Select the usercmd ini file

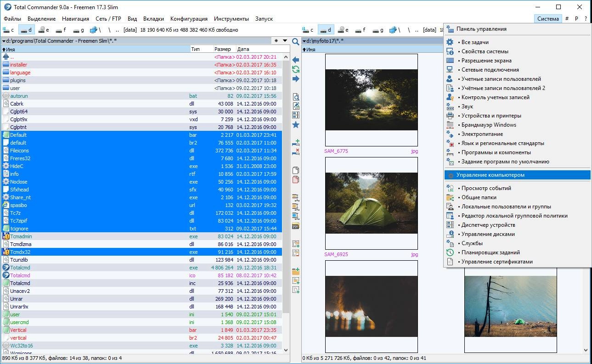[141, 322]
